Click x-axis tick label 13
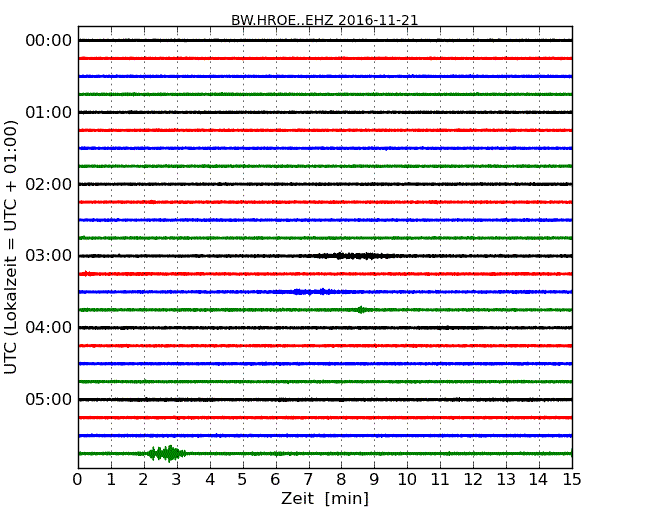 click(506, 480)
